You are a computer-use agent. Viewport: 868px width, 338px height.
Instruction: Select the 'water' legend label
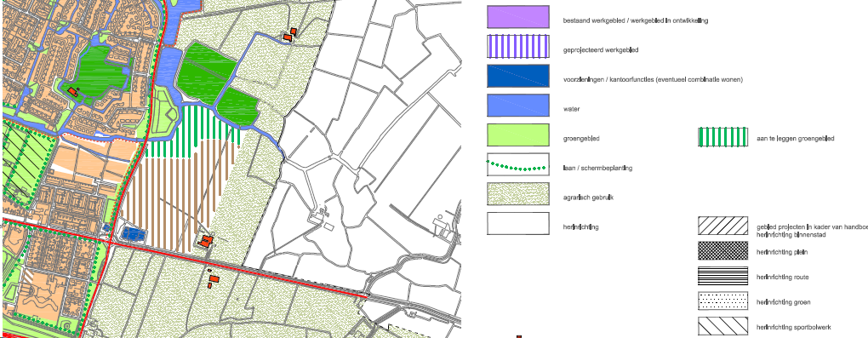tap(571, 109)
